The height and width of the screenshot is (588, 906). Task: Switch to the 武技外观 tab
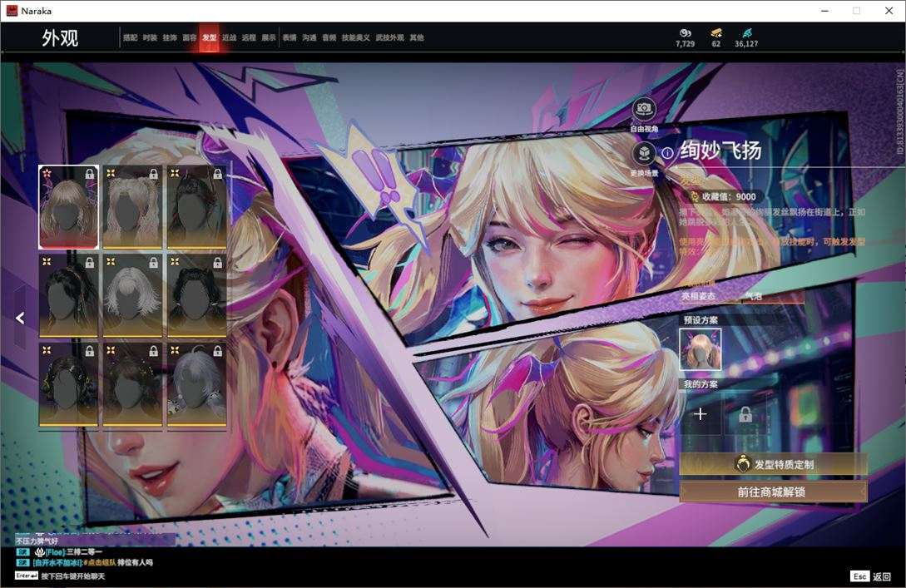click(389, 37)
